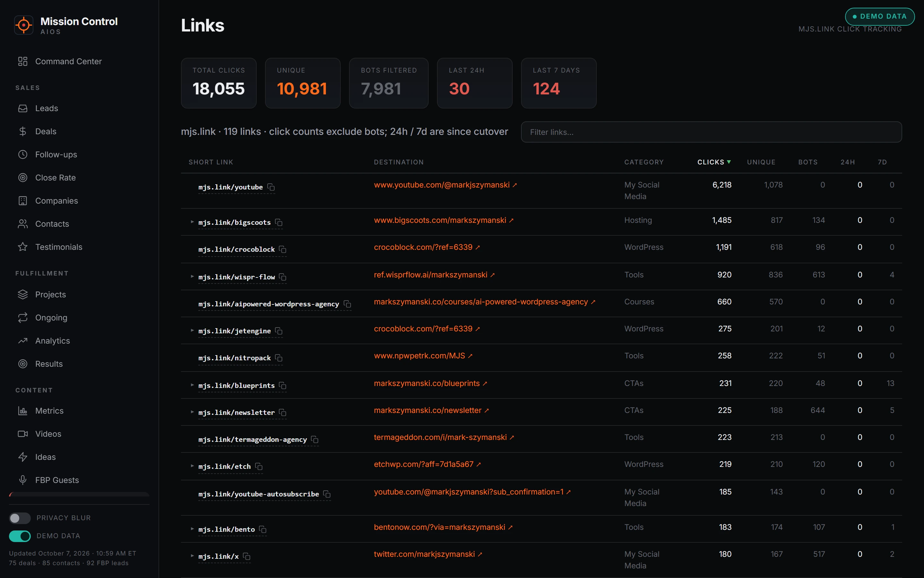Copy the mjs.link/blueprints short link
This screenshot has height=578, width=924.
283,386
